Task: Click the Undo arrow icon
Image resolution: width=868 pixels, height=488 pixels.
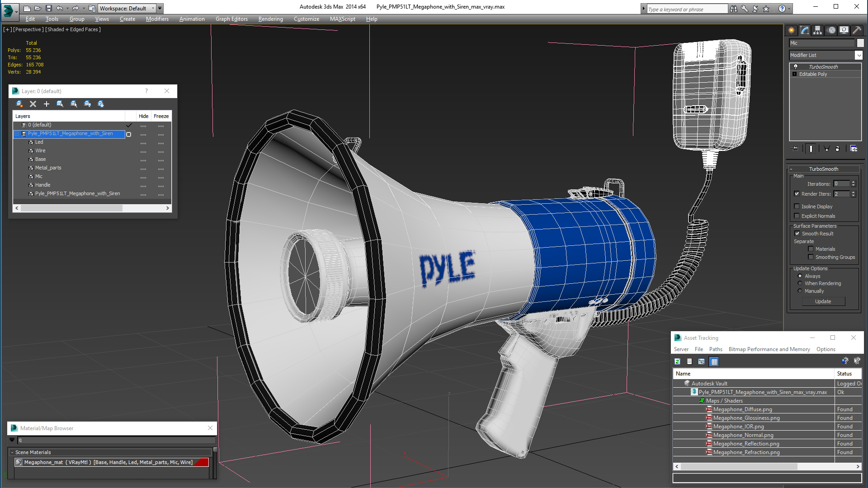Action: click(x=59, y=8)
